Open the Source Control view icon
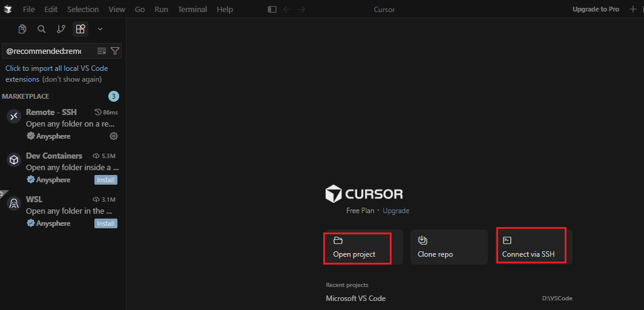Viewport: 644px width, 310px height. pyautogui.click(x=61, y=28)
